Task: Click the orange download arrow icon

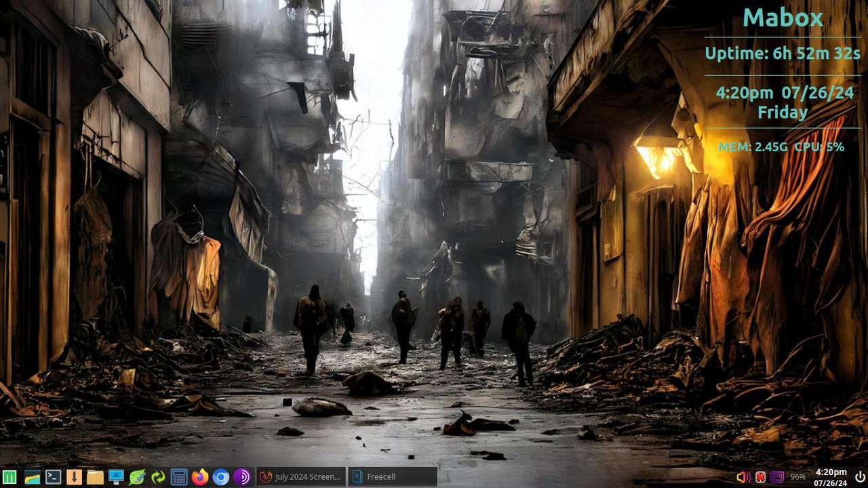Action: [x=74, y=477]
